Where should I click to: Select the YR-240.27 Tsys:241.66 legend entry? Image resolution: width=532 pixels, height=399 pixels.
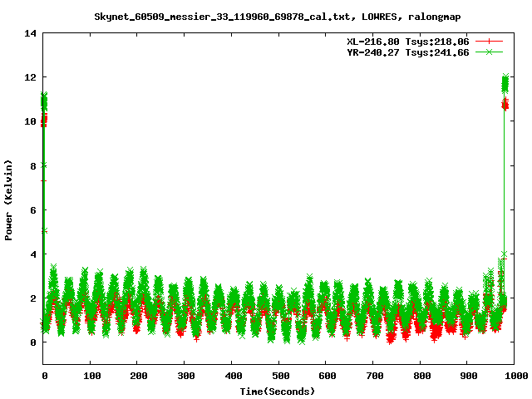(x=408, y=52)
